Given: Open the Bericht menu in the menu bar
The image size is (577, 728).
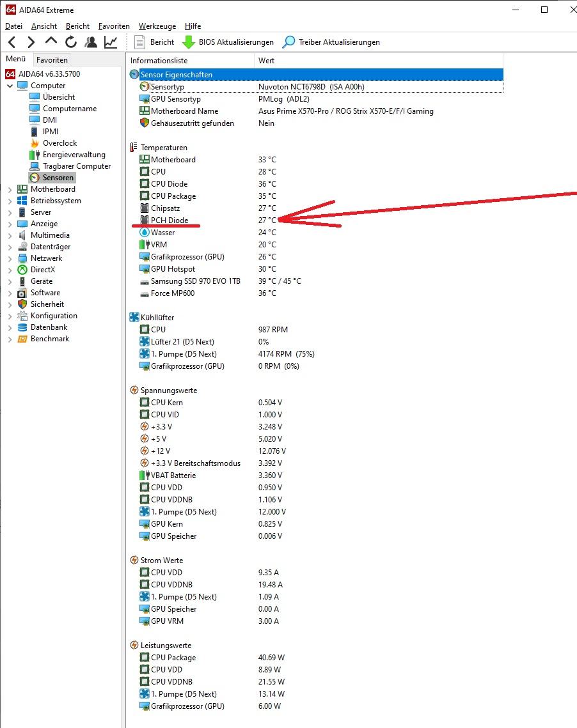Looking at the screenshot, I should pyautogui.click(x=77, y=26).
